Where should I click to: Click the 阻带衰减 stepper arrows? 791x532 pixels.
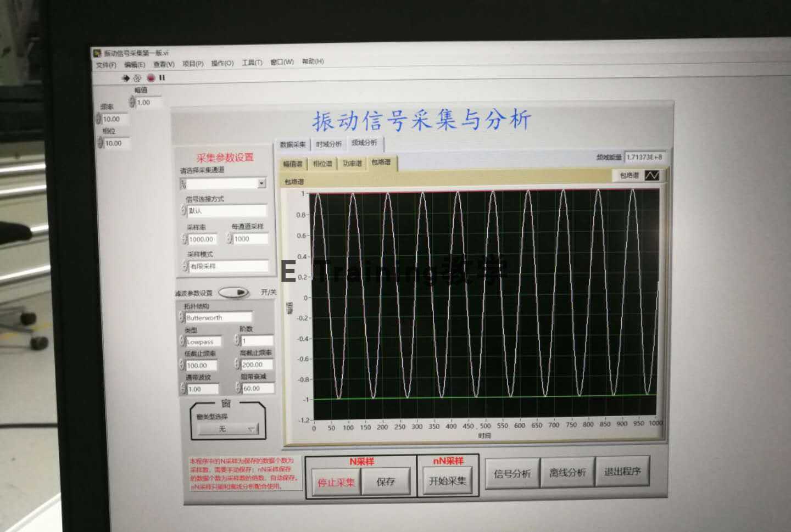pos(238,388)
